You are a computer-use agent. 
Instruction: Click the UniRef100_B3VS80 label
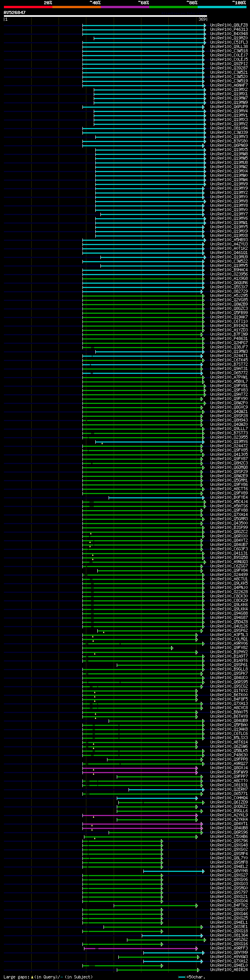click(229, 141)
